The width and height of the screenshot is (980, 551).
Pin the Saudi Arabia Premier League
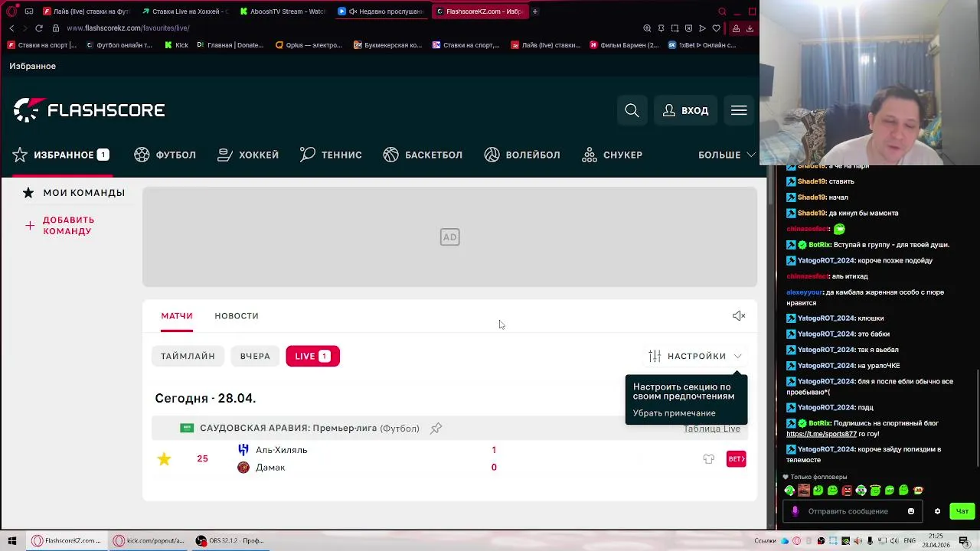click(436, 429)
